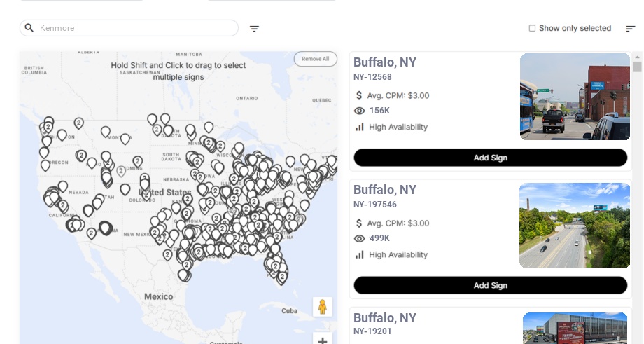Open the NY-197546 highway photo thumbnail
644x344 pixels.
tap(575, 225)
